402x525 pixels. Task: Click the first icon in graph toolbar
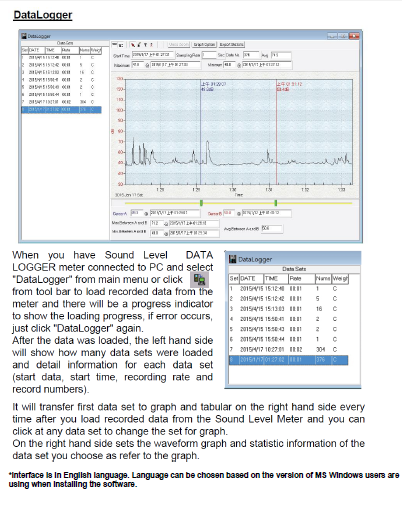[x=114, y=44]
